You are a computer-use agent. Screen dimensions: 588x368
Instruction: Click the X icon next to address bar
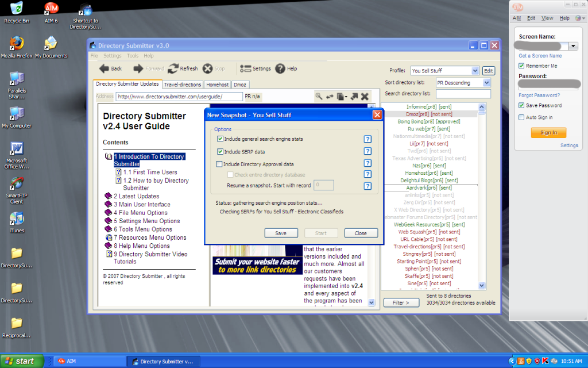pyautogui.click(x=365, y=97)
